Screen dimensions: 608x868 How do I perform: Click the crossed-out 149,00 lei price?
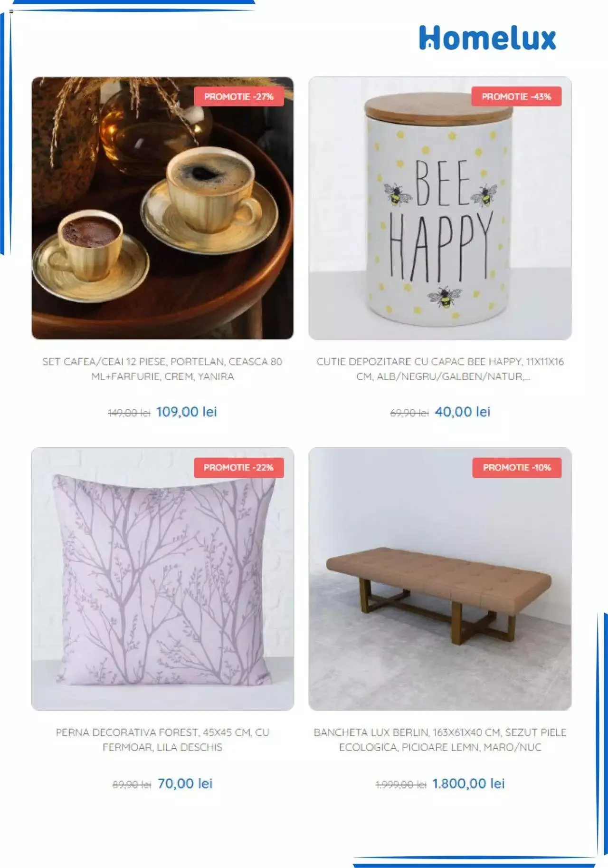tap(129, 413)
